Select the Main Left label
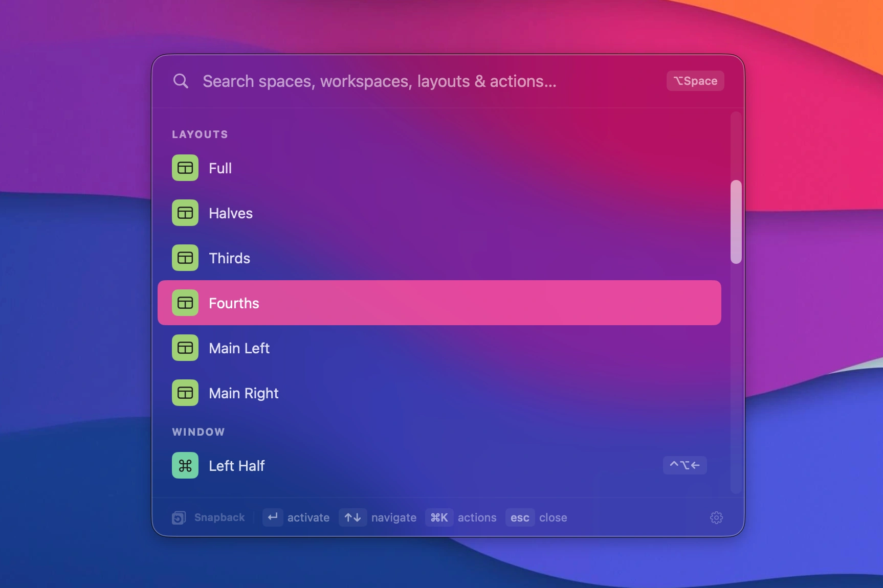Image resolution: width=883 pixels, height=588 pixels. (239, 348)
